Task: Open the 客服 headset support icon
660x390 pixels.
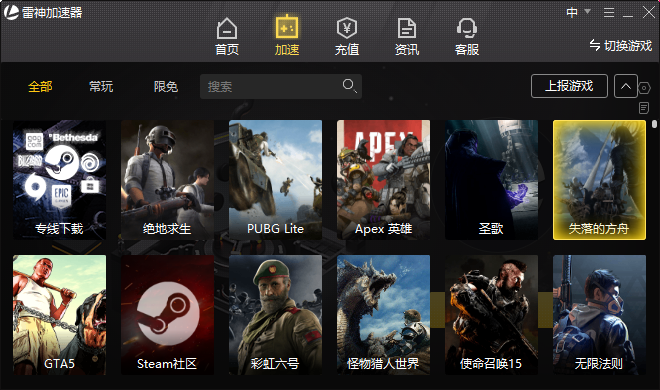Action: point(467,28)
